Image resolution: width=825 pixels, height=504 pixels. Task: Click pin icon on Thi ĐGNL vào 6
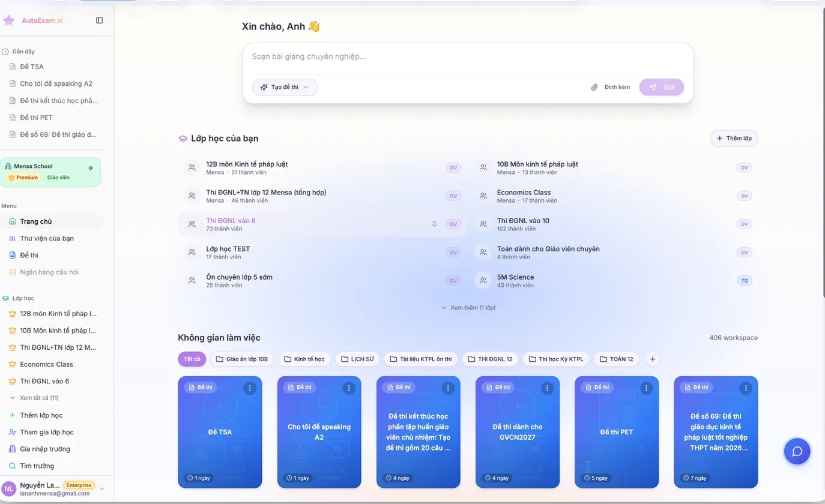tap(435, 224)
